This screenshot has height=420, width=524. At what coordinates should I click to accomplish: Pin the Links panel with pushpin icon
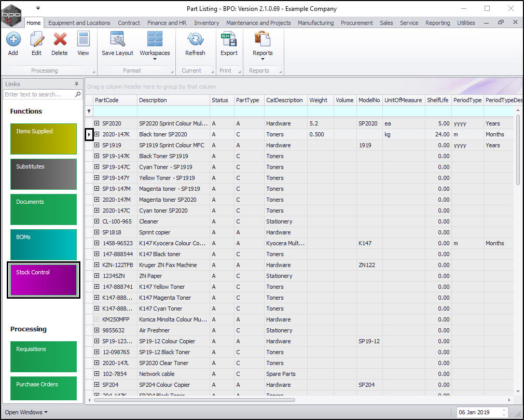[76, 84]
